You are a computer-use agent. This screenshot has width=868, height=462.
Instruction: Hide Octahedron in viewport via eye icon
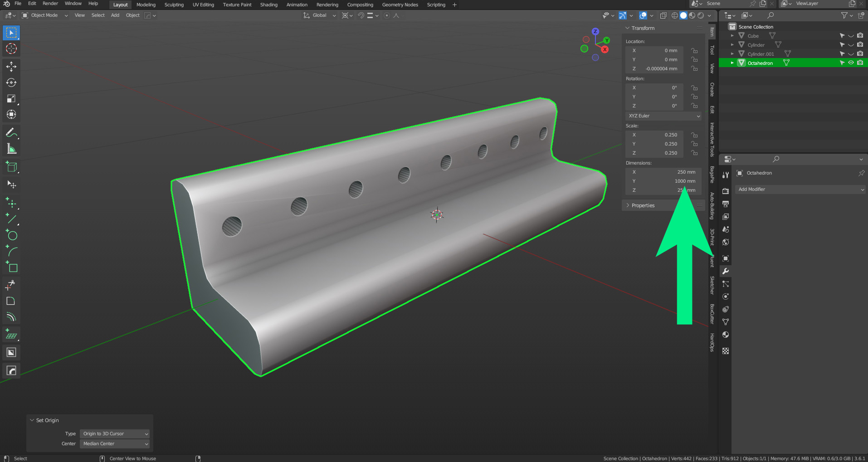tap(851, 63)
